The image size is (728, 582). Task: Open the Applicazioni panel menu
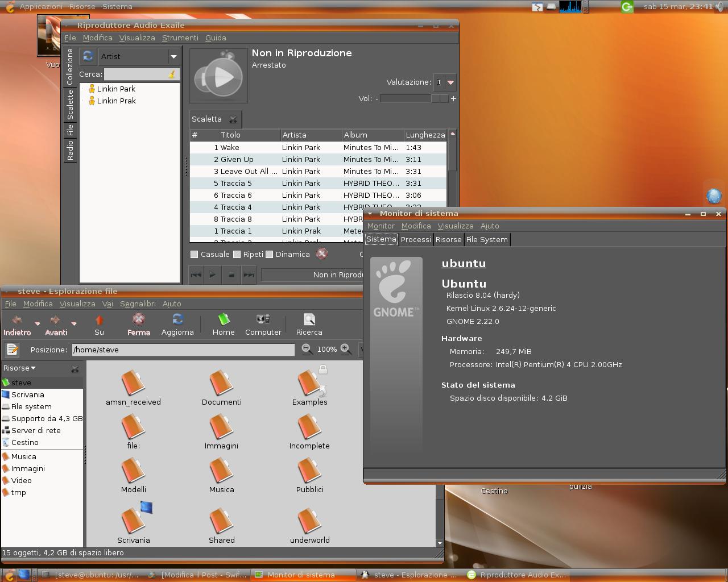click(41, 7)
